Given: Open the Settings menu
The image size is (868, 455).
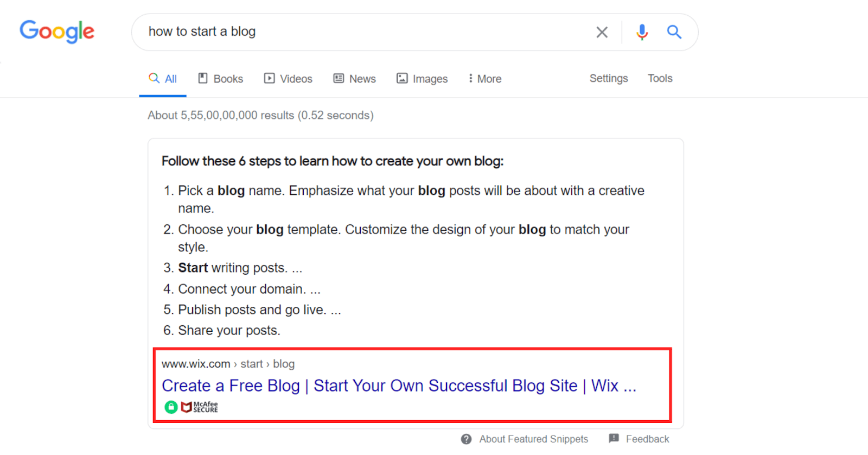Looking at the screenshot, I should pos(608,78).
